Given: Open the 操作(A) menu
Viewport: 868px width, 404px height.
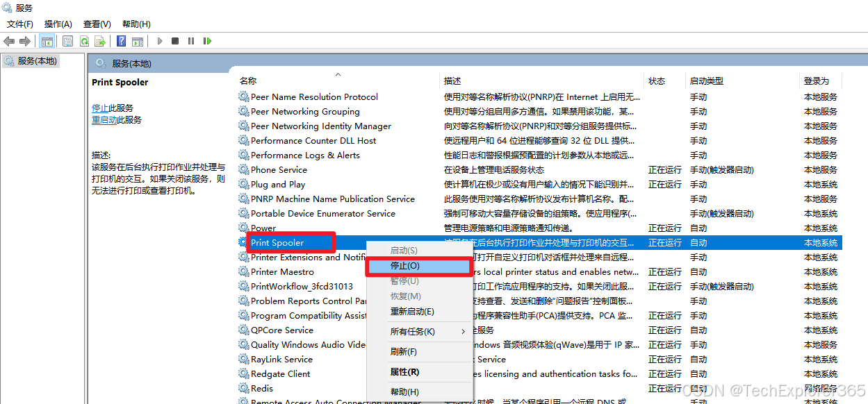Looking at the screenshot, I should click(58, 24).
